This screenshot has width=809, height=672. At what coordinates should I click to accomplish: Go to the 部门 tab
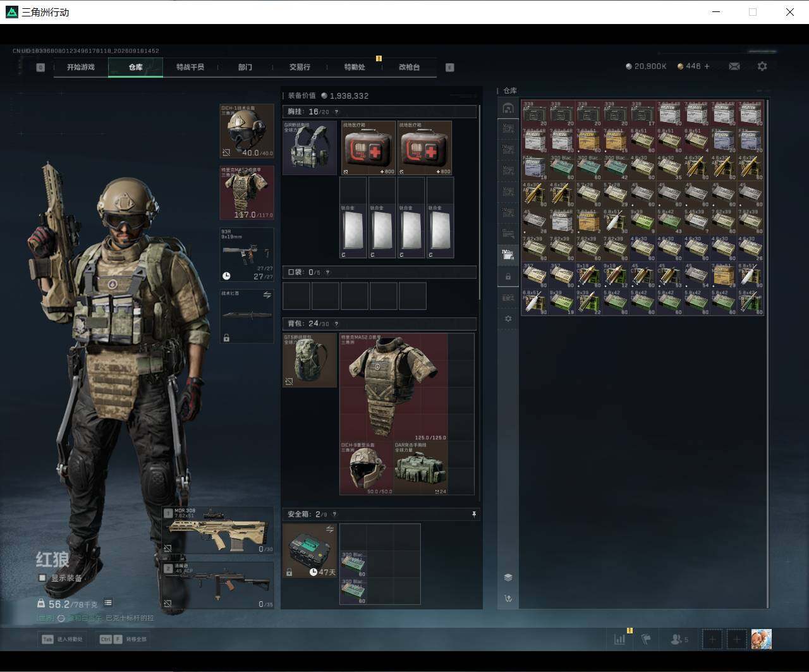click(245, 67)
